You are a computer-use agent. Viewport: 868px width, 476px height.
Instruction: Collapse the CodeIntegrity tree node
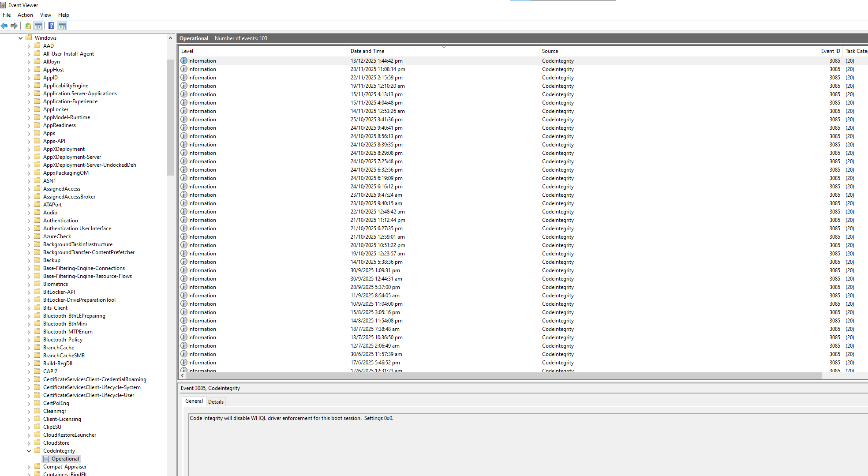coord(29,451)
